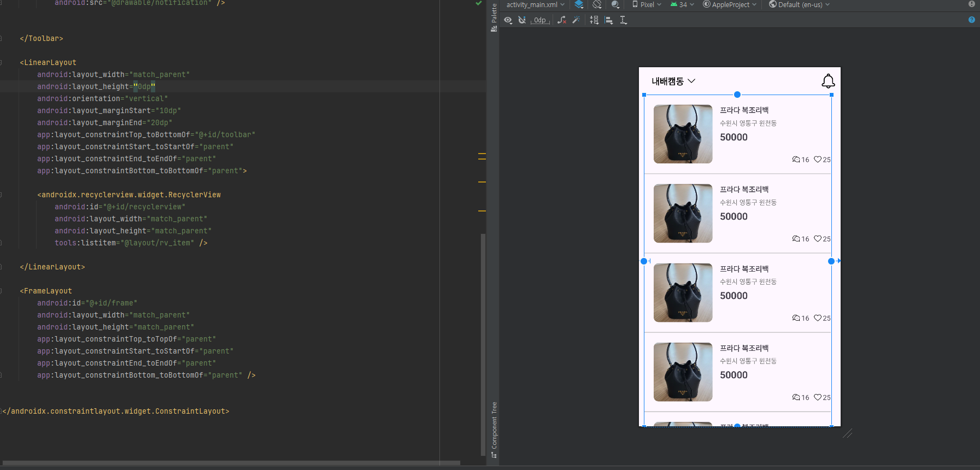980x470 pixels.
Task: Open the API 34 version dropdown
Action: (682, 4)
